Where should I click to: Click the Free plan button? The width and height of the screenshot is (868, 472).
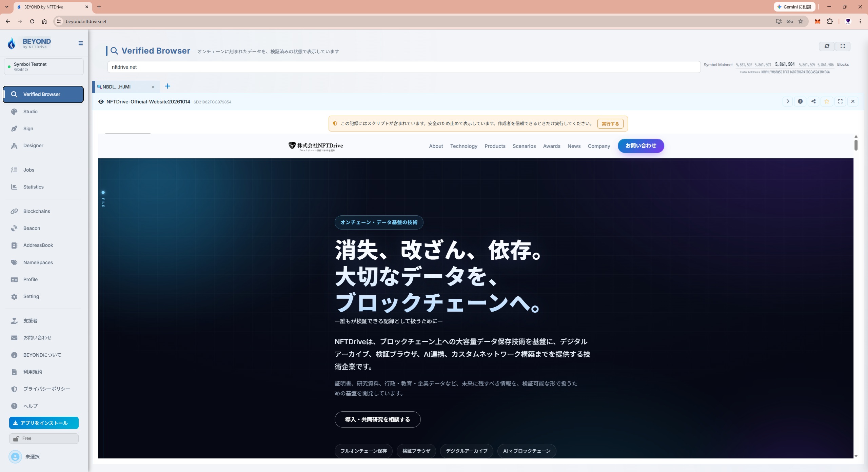tap(44, 438)
